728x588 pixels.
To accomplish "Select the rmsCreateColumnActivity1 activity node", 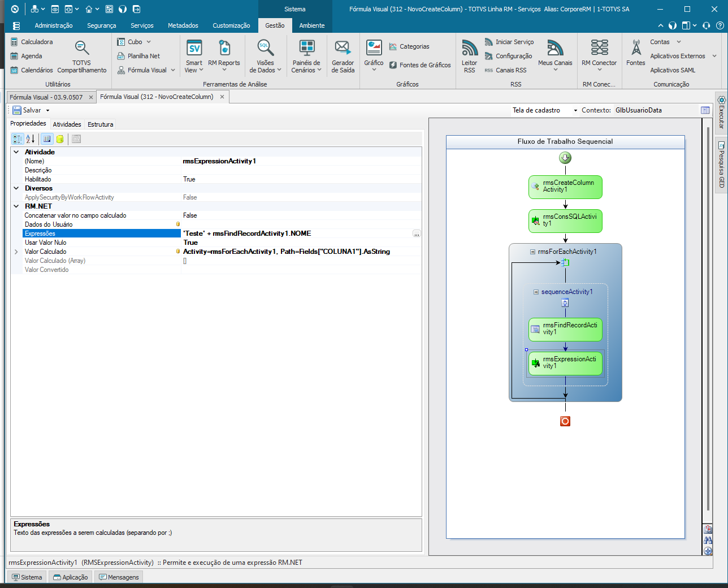I will 565,187.
